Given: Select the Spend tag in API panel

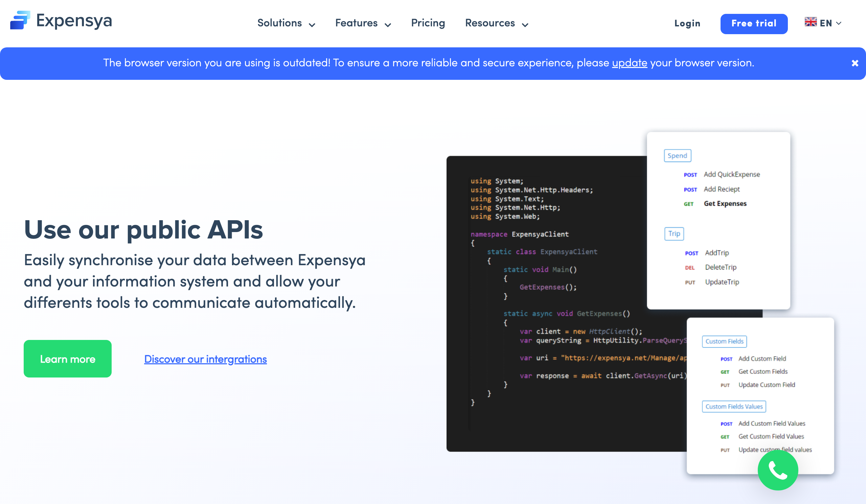Looking at the screenshot, I should [677, 156].
